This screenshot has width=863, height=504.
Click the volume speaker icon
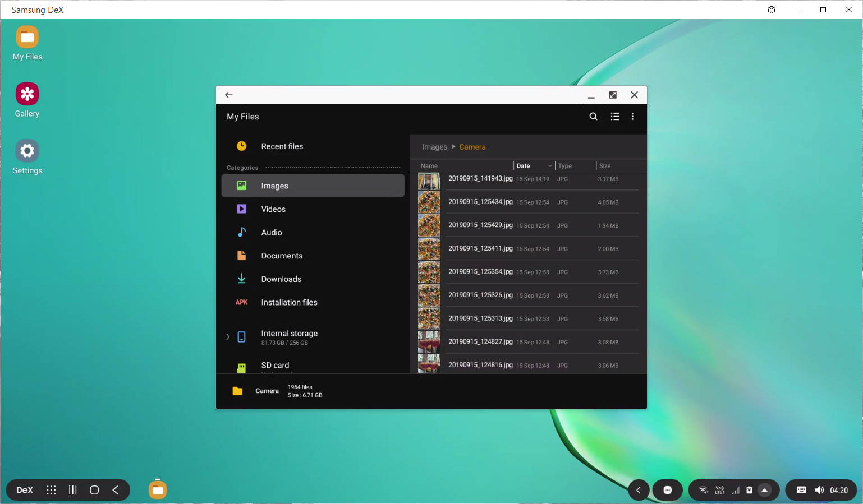819,490
